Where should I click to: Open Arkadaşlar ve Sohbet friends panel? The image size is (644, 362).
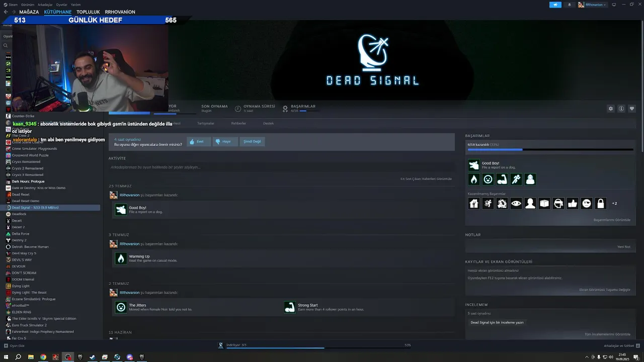(622, 346)
